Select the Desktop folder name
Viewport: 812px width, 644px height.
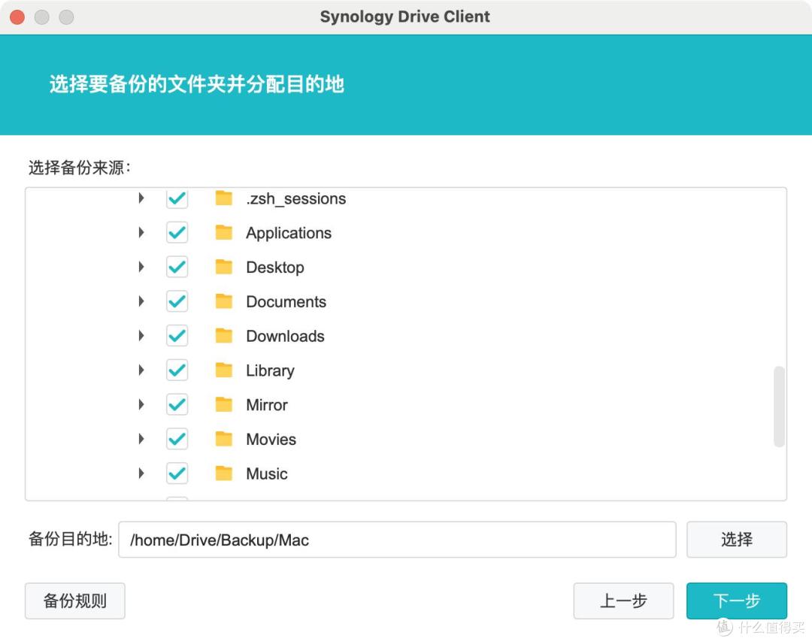tap(275, 267)
